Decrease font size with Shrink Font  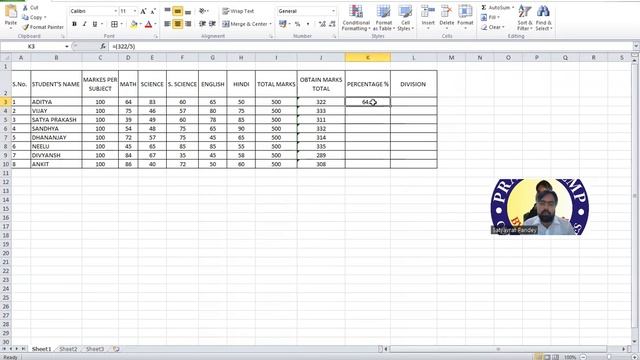153,11
